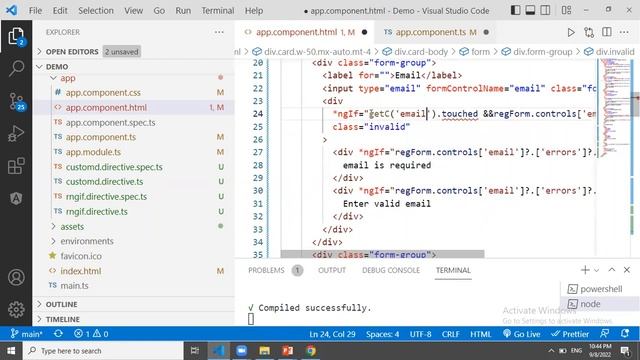Open the Search view in activity bar
Viewport: 640px width, 360px height.
(16, 68)
